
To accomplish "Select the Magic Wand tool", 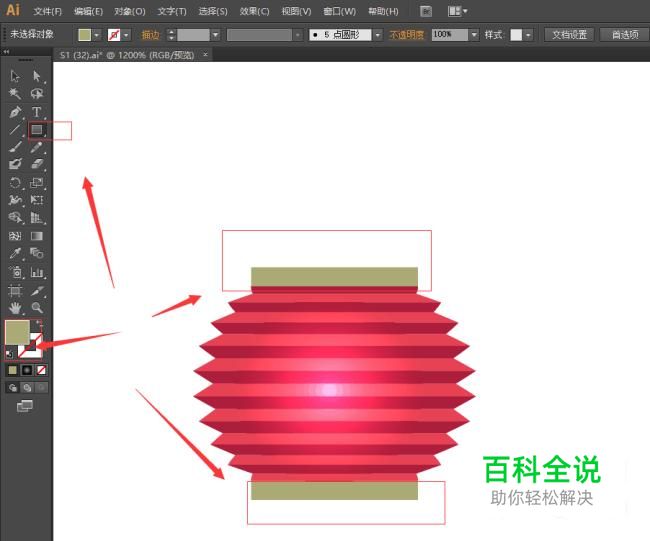I will (x=15, y=94).
